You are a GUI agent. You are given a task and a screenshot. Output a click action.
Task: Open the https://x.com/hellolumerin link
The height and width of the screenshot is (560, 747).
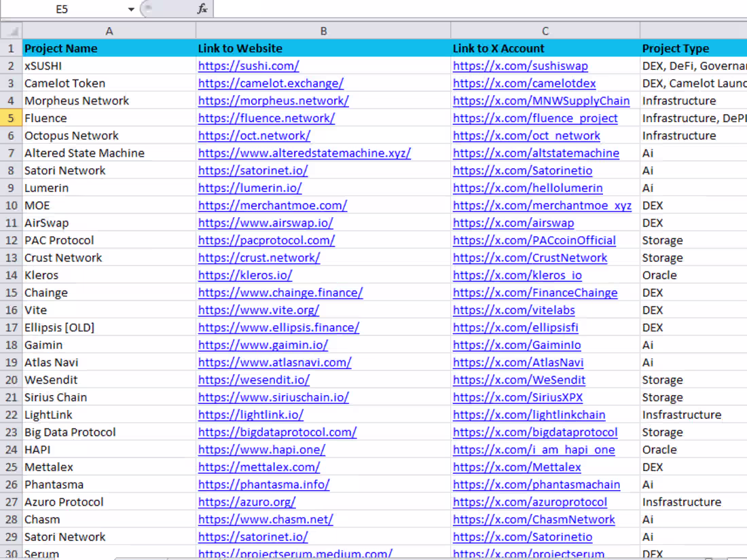click(528, 188)
